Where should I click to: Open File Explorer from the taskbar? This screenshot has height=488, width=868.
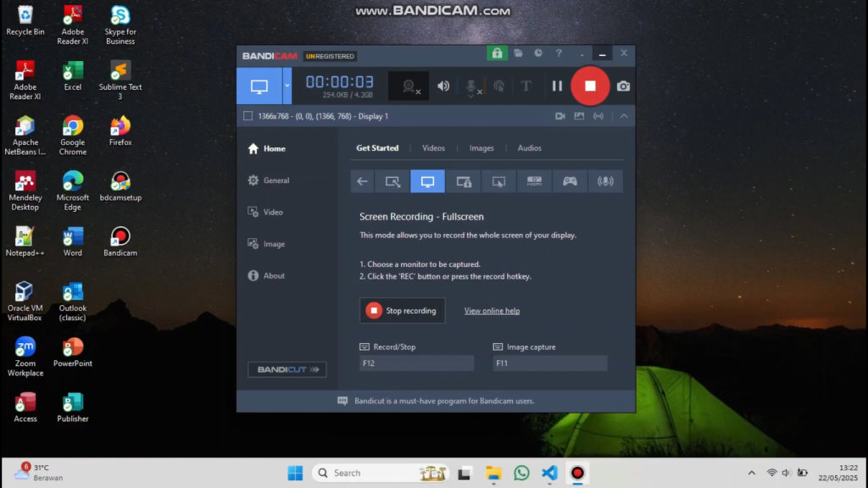click(x=493, y=473)
